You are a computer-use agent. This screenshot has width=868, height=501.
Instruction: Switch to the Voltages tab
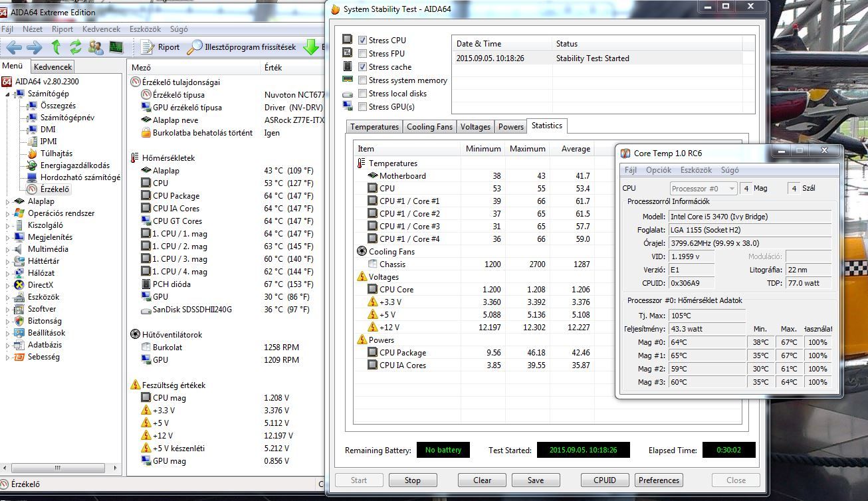tap(475, 127)
